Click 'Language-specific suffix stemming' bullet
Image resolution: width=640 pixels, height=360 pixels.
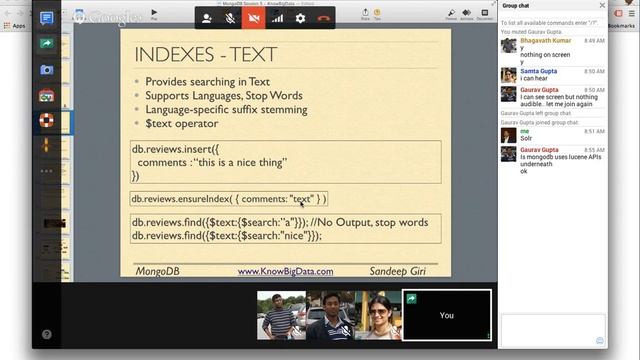point(227,109)
